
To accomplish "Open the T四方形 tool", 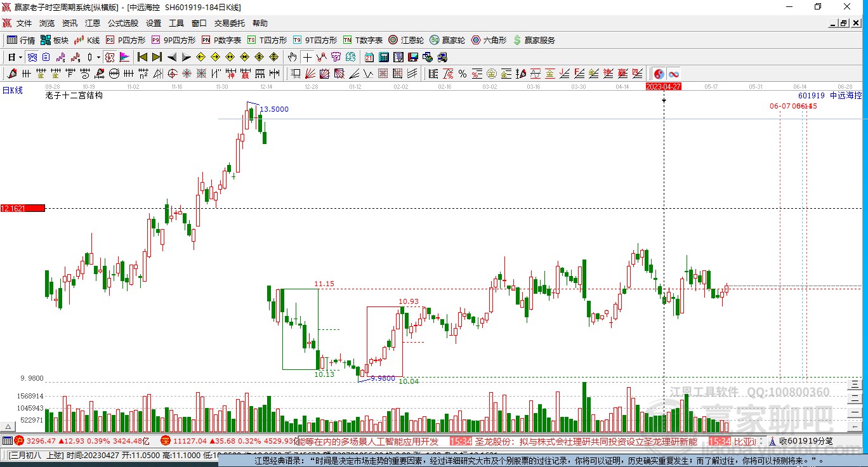I will (x=267, y=40).
